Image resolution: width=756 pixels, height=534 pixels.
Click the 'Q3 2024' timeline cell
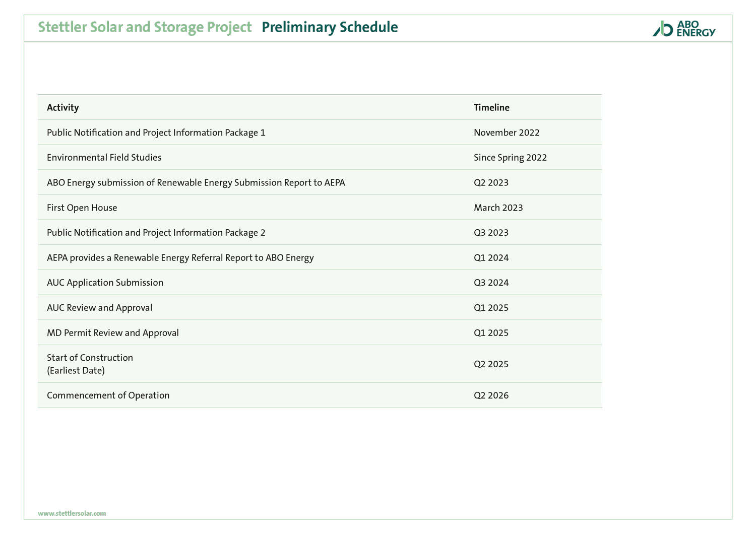(491, 283)
